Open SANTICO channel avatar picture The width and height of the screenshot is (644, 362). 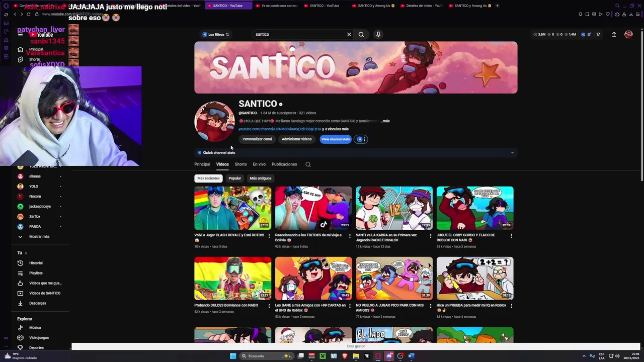pyautogui.click(x=214, y=122)
